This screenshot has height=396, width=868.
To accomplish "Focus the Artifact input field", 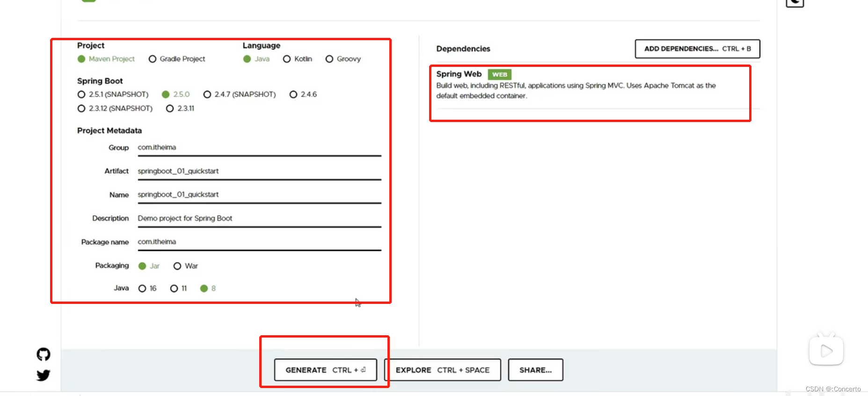I will point(259,172).
